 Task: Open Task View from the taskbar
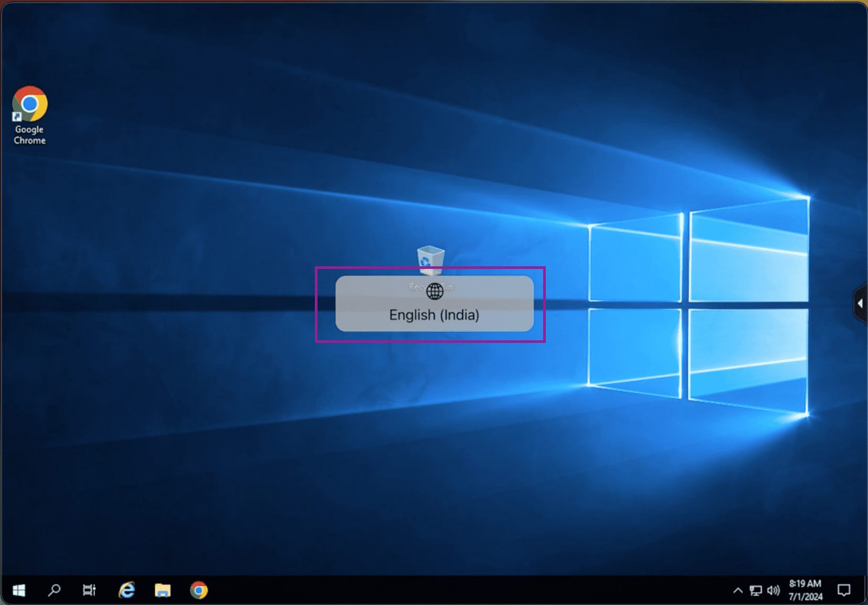pos(89,590)
